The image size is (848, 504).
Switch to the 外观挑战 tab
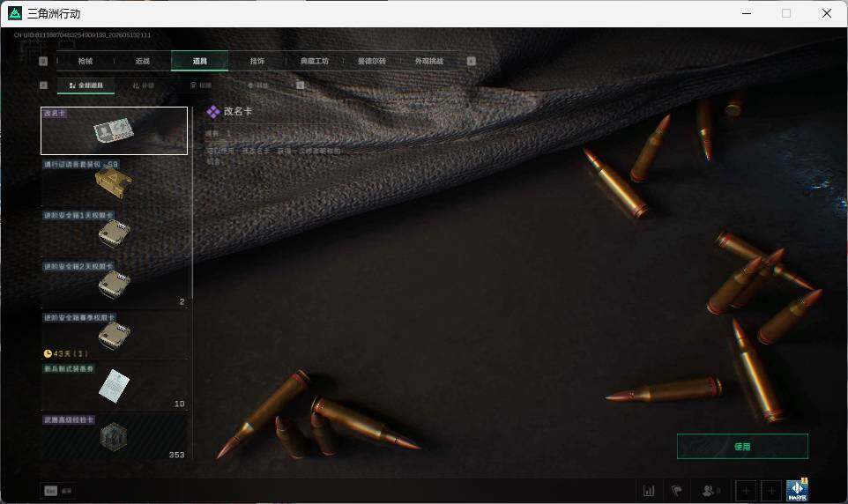pos(429,61)
